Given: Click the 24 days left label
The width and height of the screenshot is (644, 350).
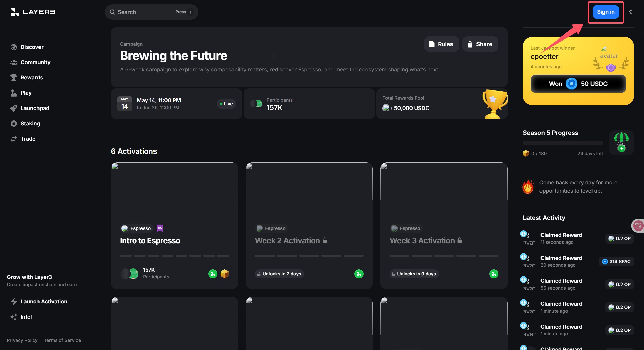Looking at the screenshot, I should [590, 154].
